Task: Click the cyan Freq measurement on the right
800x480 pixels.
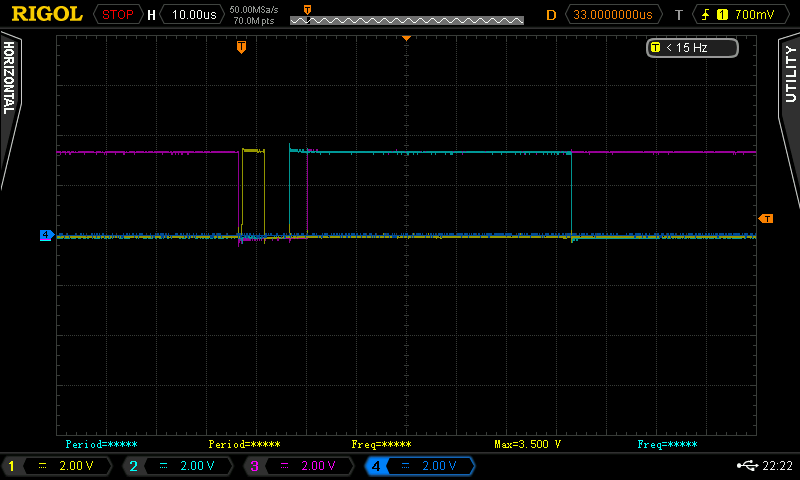Action: point(667,444)
